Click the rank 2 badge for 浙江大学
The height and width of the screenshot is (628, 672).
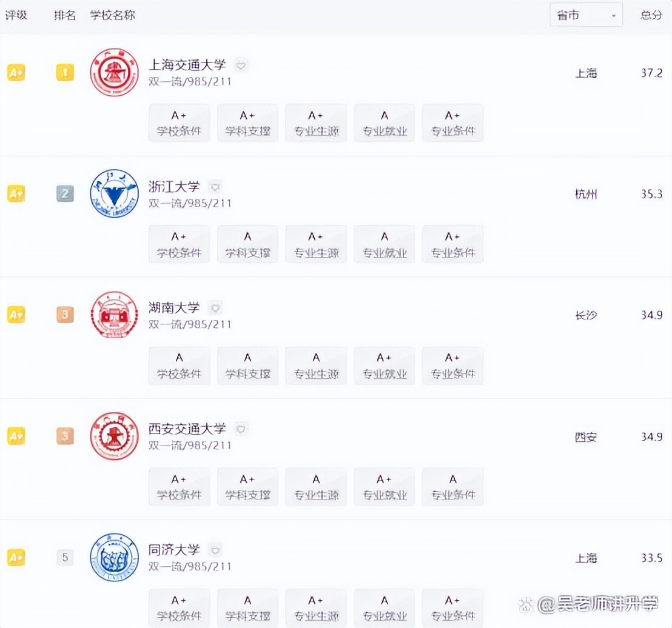coord(65,193)
